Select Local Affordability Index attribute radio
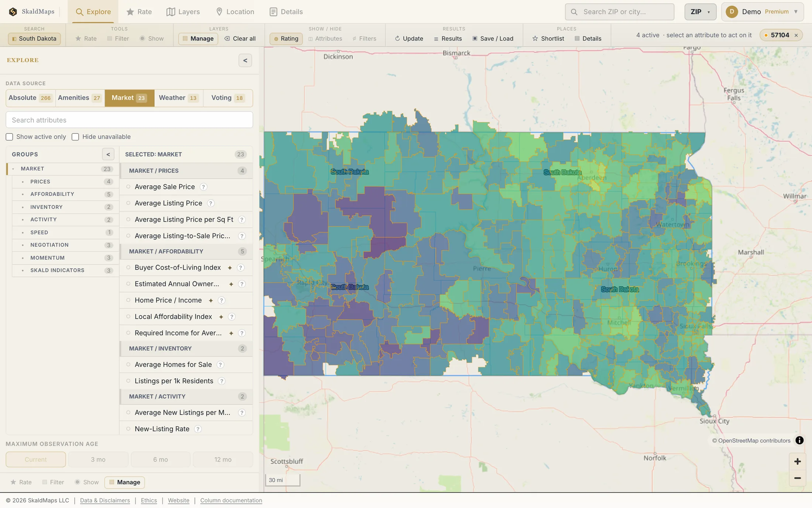This screenshot has width=812, height=508. (128, 317)
